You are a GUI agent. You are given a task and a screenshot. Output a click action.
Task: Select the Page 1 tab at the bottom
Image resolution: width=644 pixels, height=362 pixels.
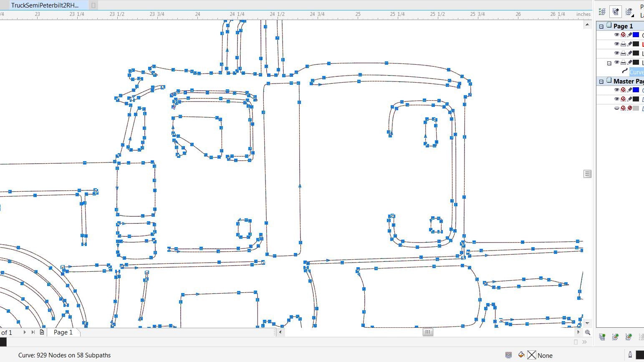[63, 332]
